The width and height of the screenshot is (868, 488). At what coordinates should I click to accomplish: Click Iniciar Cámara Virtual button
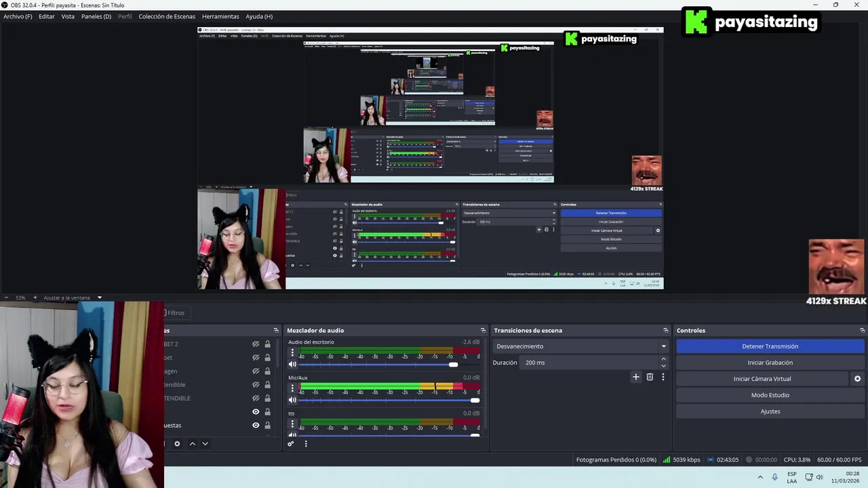click(762, 379)
